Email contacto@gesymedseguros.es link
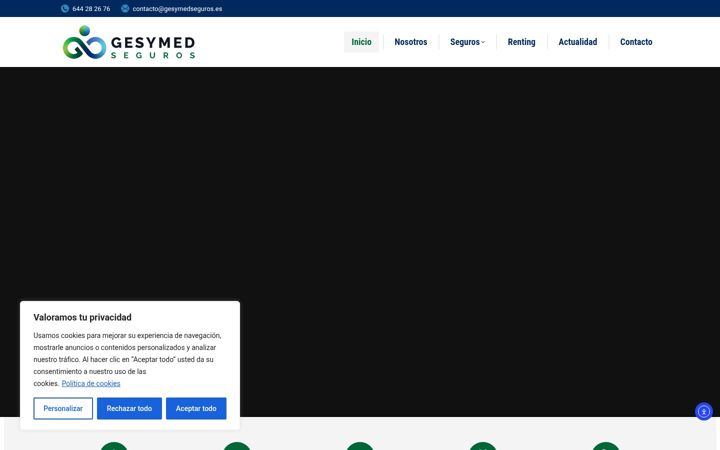The height and width of the screenshot is (450, 720). coord(177,9)
